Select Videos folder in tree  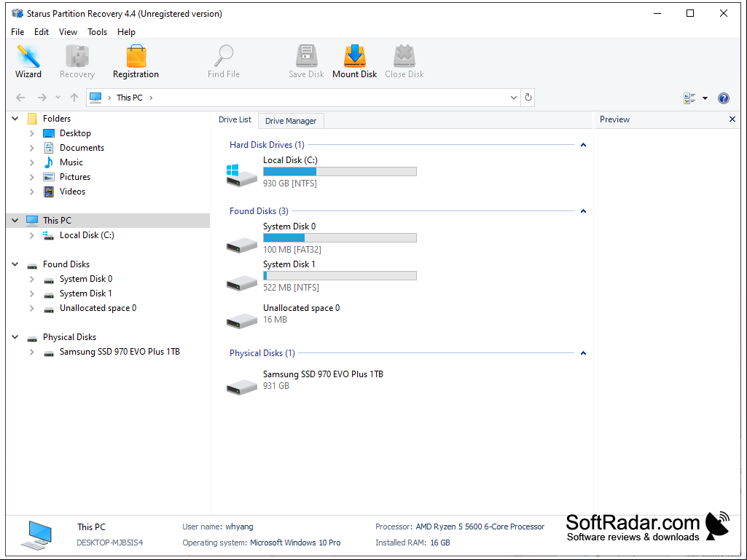tap(72, 192)
